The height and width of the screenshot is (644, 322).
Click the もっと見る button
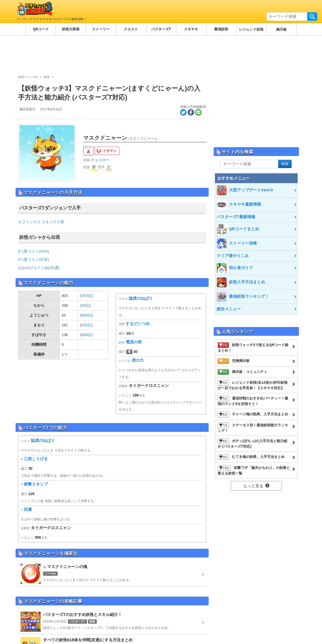(256, 486)
